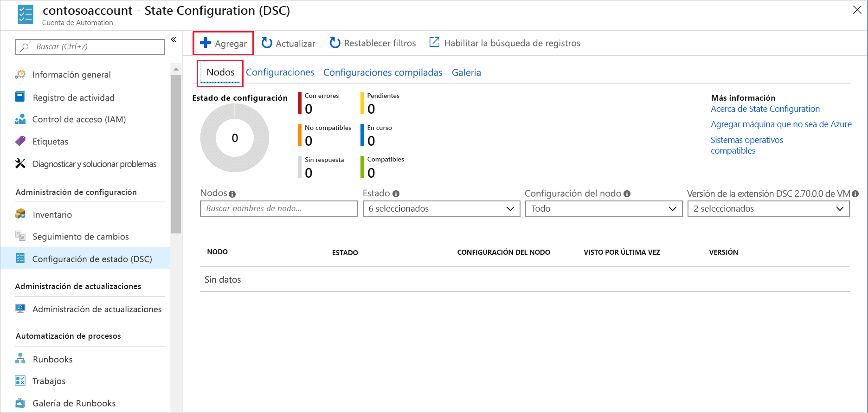Screen dimensions: 868x413
Task: Open Acerca de State Configuration link
Action: 765,109
